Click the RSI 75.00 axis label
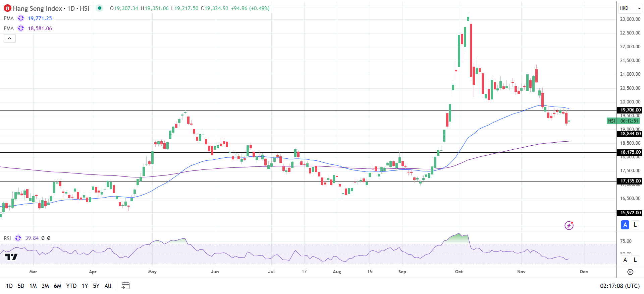 pyautogui.click(x=626, y=241)
